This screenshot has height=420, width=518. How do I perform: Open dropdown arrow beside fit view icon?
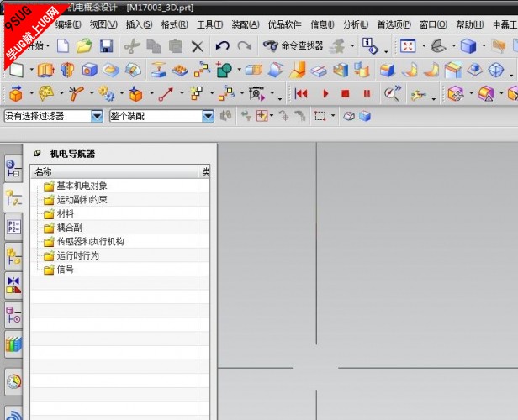[x=424, y=45]
